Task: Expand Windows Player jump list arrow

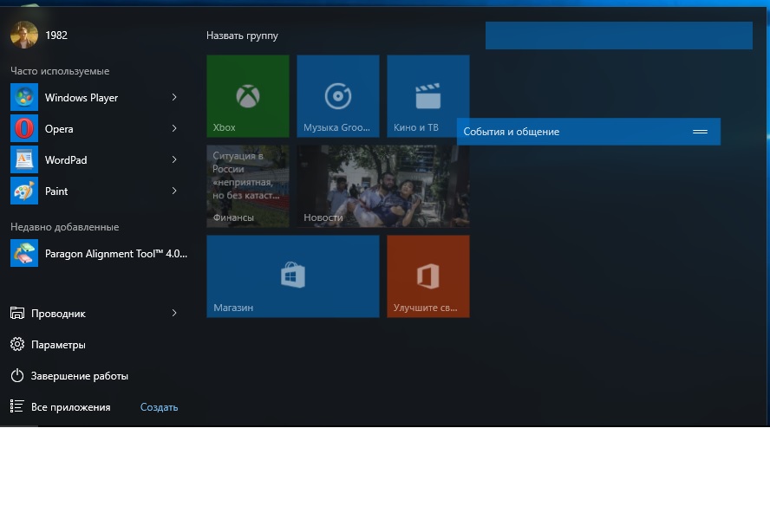Action: tap(174, 97)
